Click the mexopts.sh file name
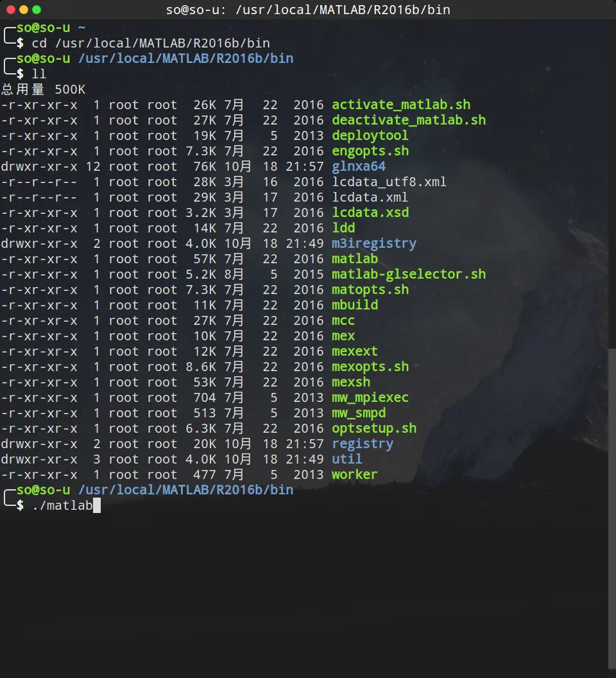Screen dimensions: 616x678 370,367
